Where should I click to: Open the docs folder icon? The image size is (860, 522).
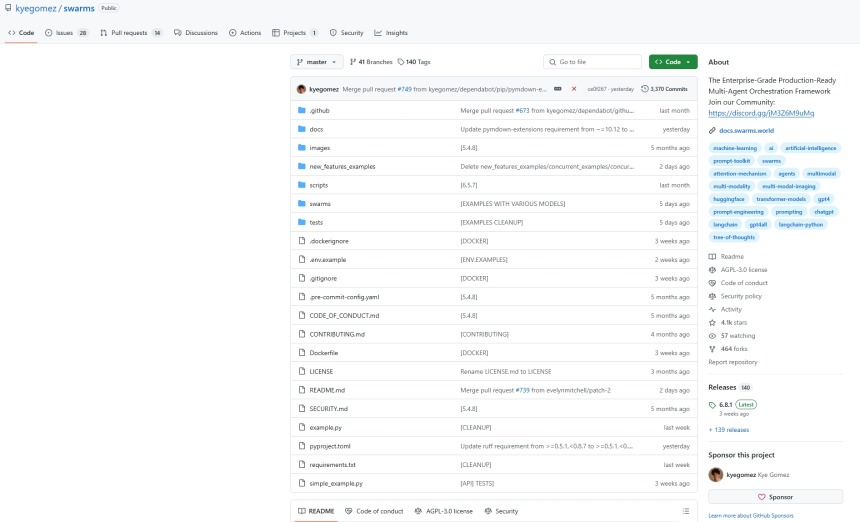pyautogui.click(x=302, y=129)
